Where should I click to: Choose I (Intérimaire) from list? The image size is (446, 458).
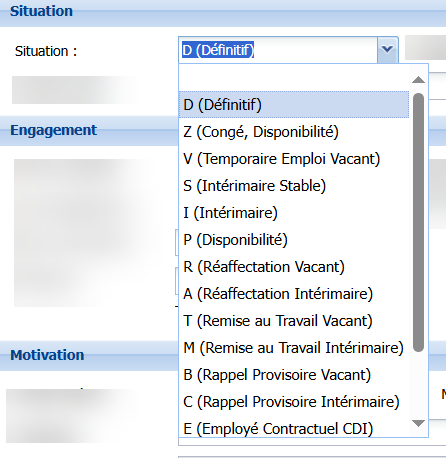point(294,213)
